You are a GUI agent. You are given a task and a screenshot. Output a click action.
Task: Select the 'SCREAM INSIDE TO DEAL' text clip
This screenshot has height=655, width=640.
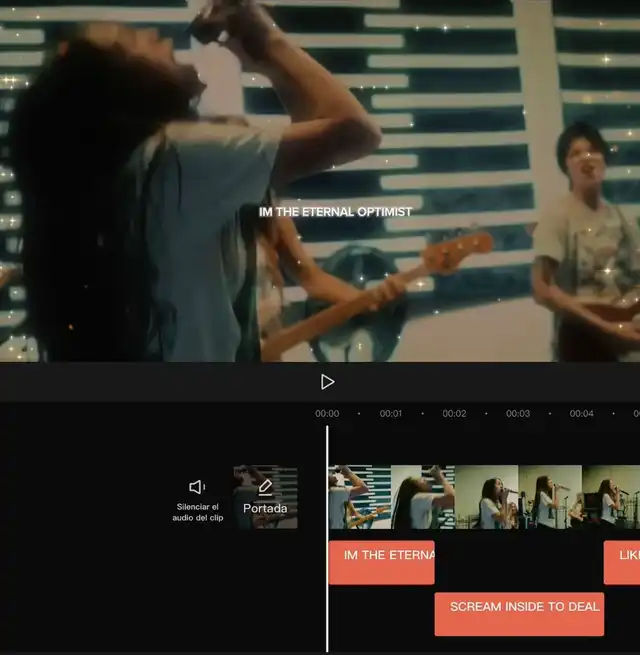tap(519, 613)
